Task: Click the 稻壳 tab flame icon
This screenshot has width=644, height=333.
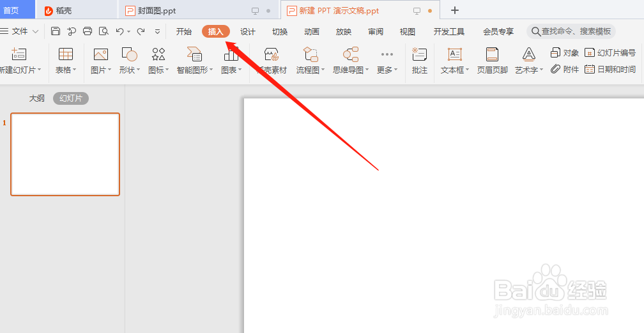Action: pos(49,11)
